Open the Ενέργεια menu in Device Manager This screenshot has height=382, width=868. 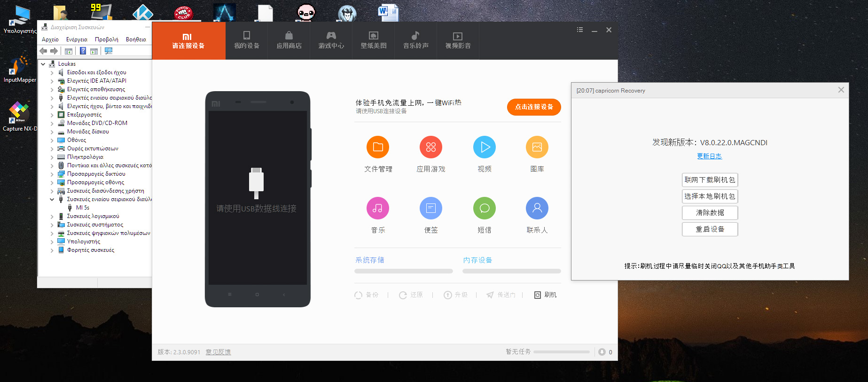point(77,39)
